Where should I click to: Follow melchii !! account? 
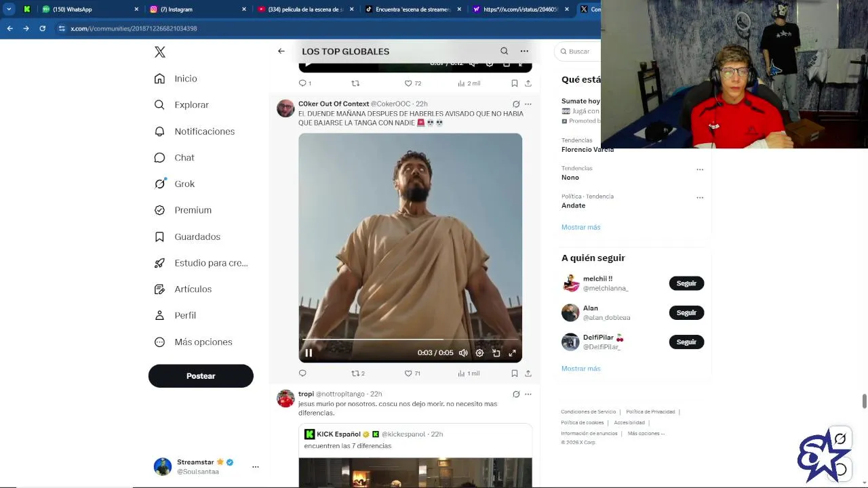(x=686, y=283)
